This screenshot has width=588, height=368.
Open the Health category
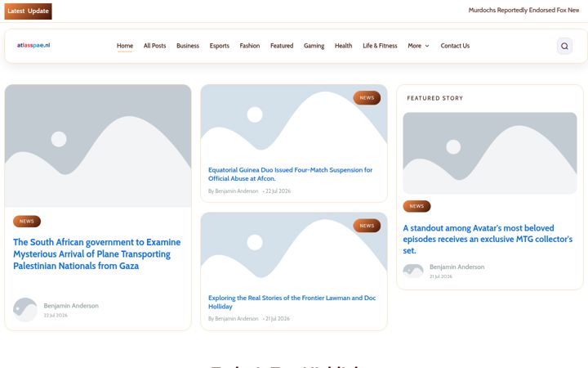[344, 46]
